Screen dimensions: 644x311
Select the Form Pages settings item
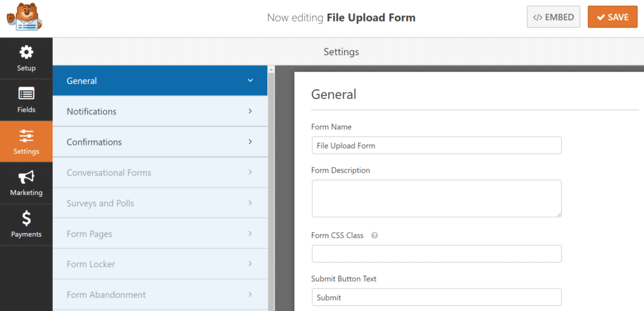(89, 234)
